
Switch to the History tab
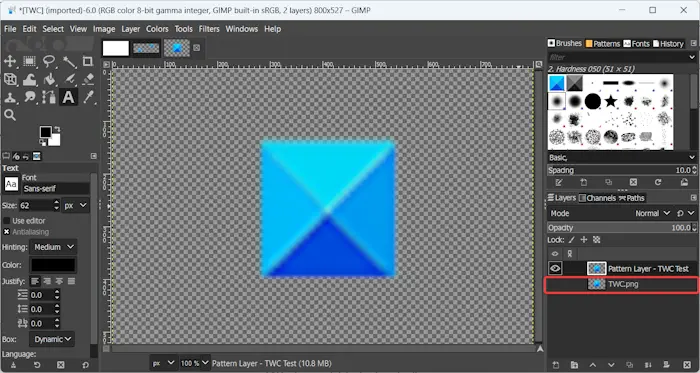(x=668, y=43)
